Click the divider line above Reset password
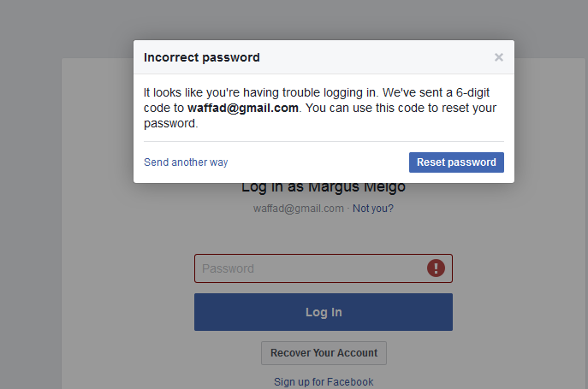Screen dimensions: 588x389 324,141
